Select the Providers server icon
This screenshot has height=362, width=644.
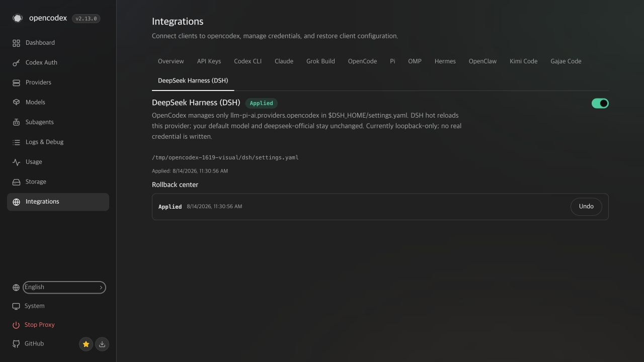[16, 82]
